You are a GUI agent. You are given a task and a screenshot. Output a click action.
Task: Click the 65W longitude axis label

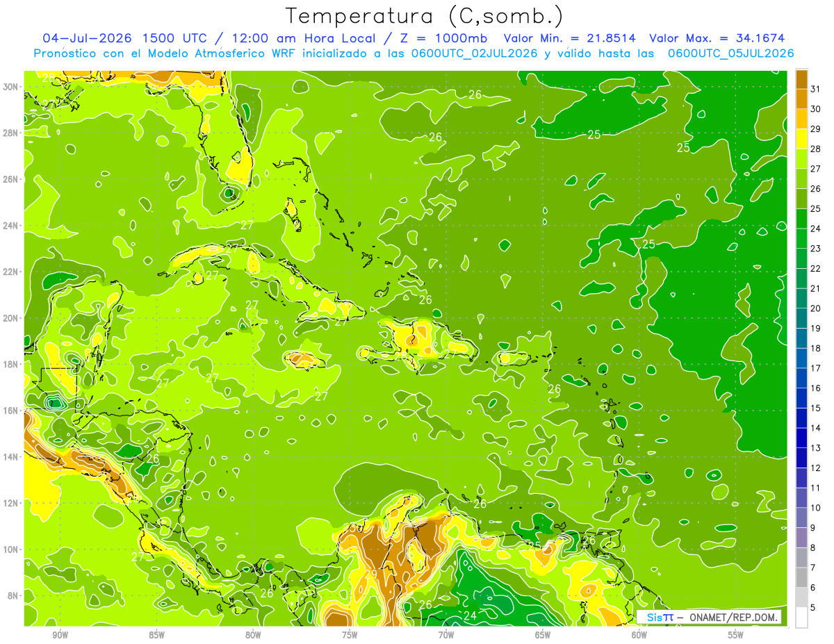click(543, 635)
